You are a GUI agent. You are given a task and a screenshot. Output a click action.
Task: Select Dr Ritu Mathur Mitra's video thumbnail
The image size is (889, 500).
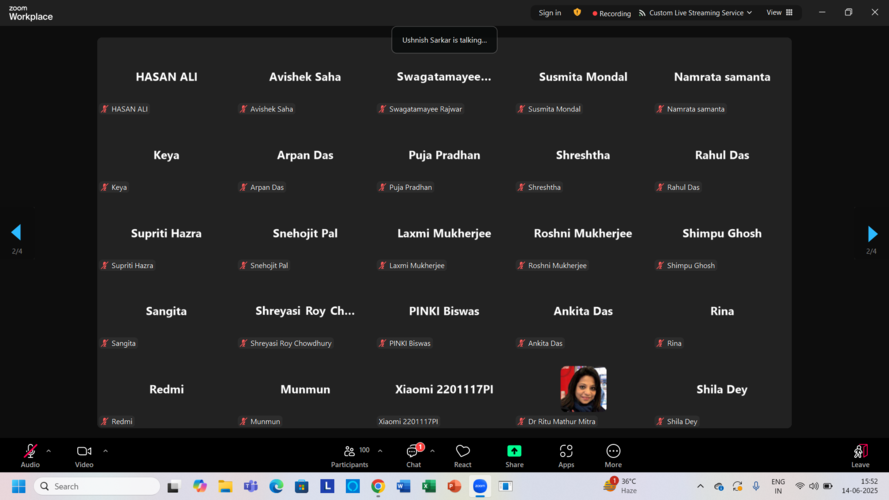coord(583,389)
